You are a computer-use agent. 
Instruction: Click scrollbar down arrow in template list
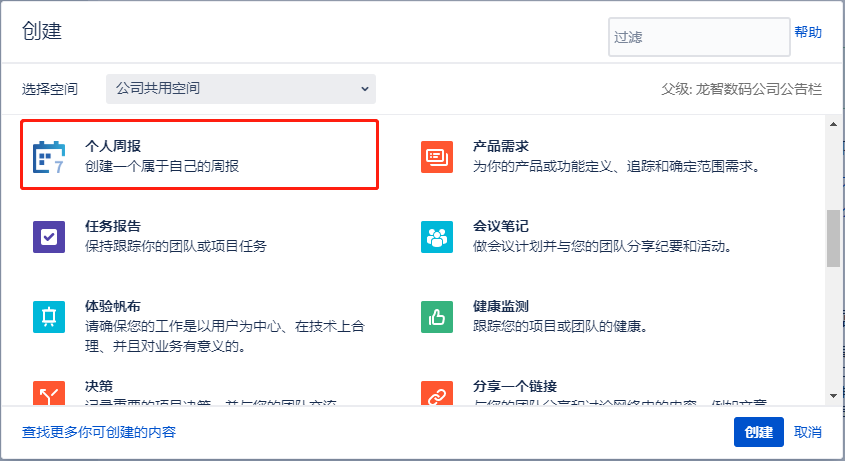tap(833, 396)
